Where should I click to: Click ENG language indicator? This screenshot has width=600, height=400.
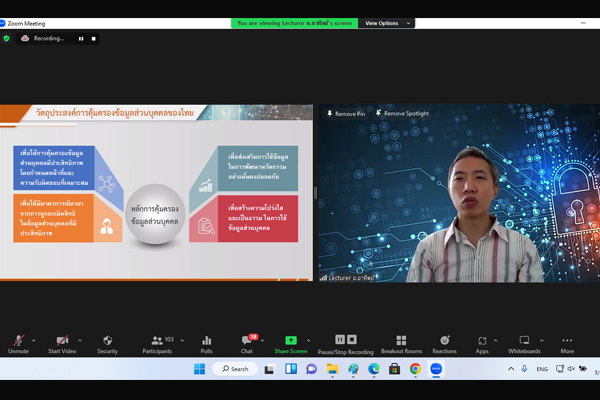(542, 369)
